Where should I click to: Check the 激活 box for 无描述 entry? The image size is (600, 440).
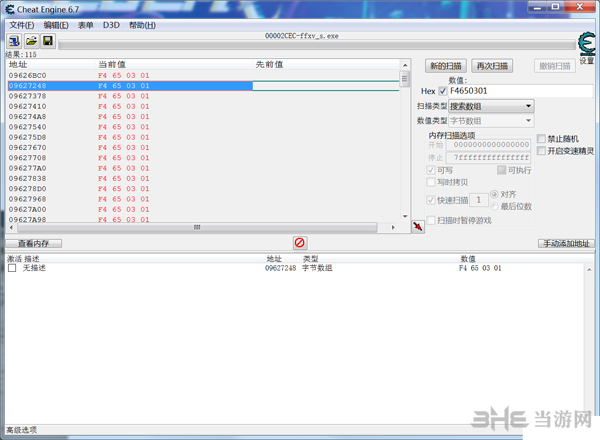(12, 268)
